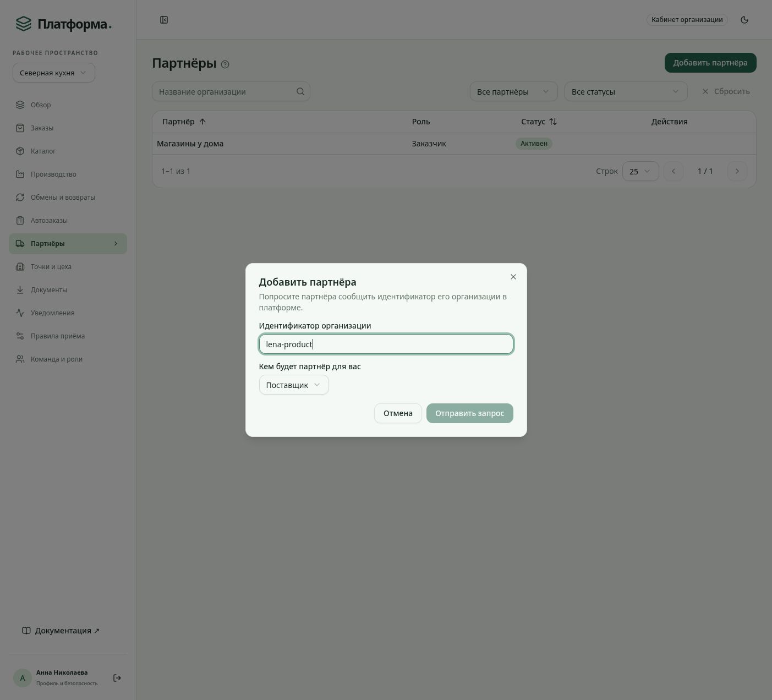Open Уведомления in the sidebar
Screen dimensions: 772x700
68,313
